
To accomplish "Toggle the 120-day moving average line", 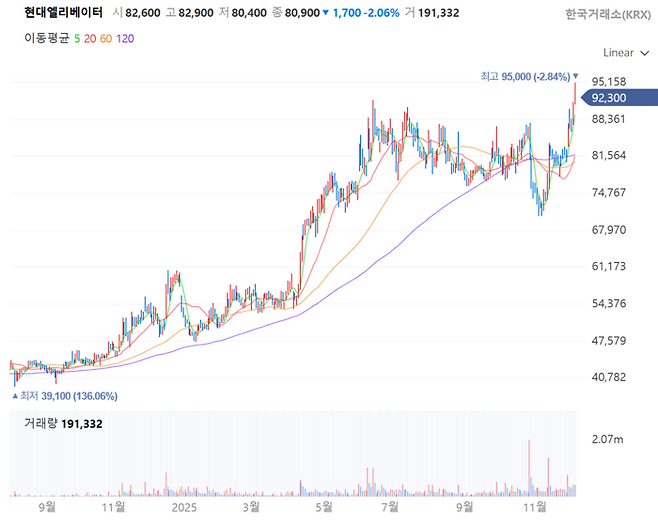I will tap(125, 38).
